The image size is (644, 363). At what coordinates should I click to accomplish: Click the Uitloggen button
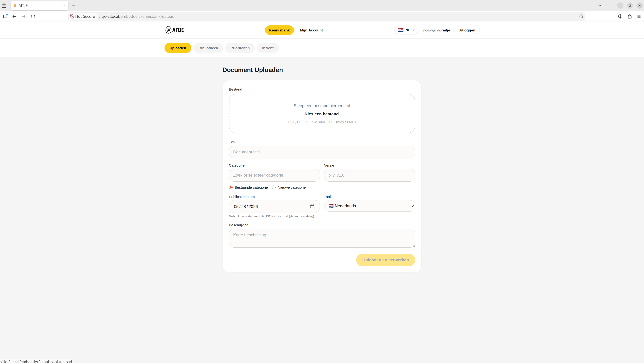(x=467, y=30)
